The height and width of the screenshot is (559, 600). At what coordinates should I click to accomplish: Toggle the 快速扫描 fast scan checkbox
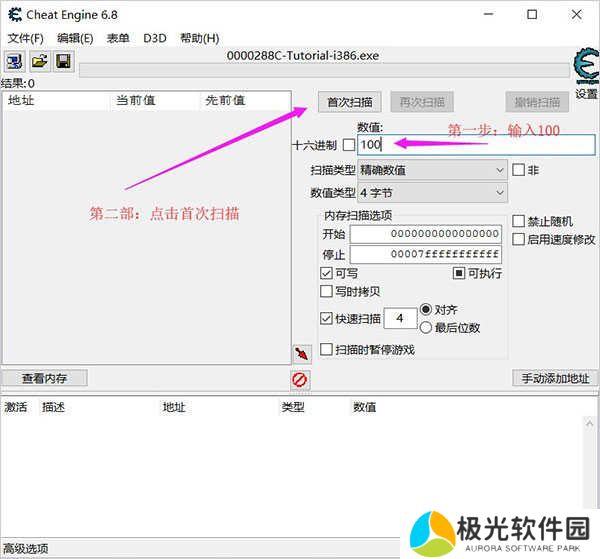(x=326, y=318)
